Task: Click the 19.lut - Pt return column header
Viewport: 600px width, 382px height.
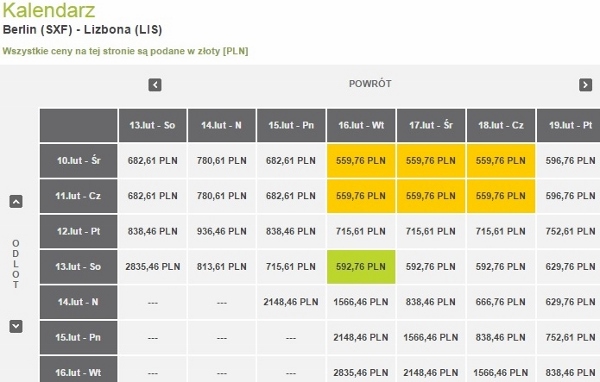Action: 569,126
